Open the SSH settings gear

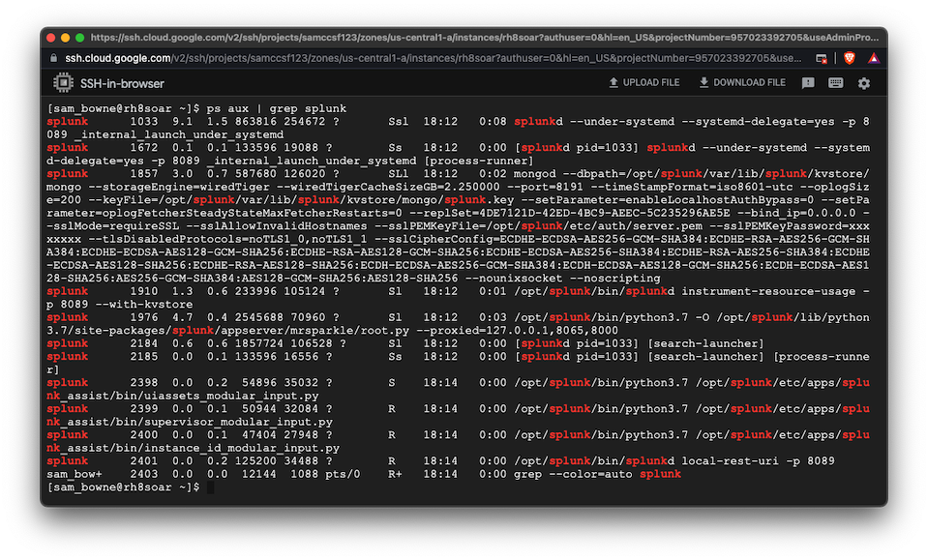[864, 83]
